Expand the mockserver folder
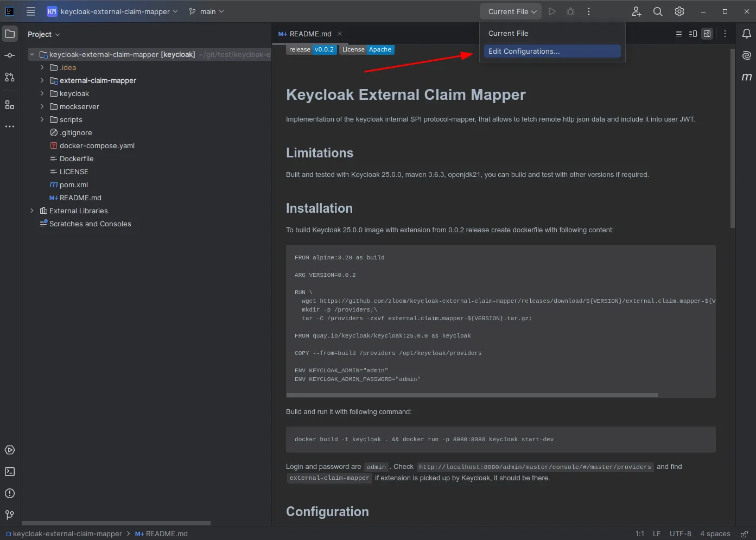The height and width of the screenshot is (540, 756). point(41,106)
